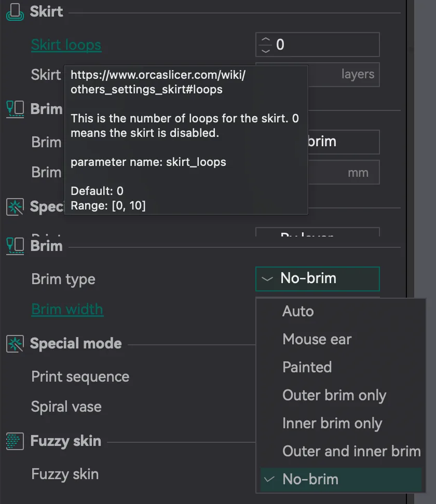Viewport: 436px width, 504px height.
Task: Click the Brim icon next to the tooltip
Action: point(15,109)
